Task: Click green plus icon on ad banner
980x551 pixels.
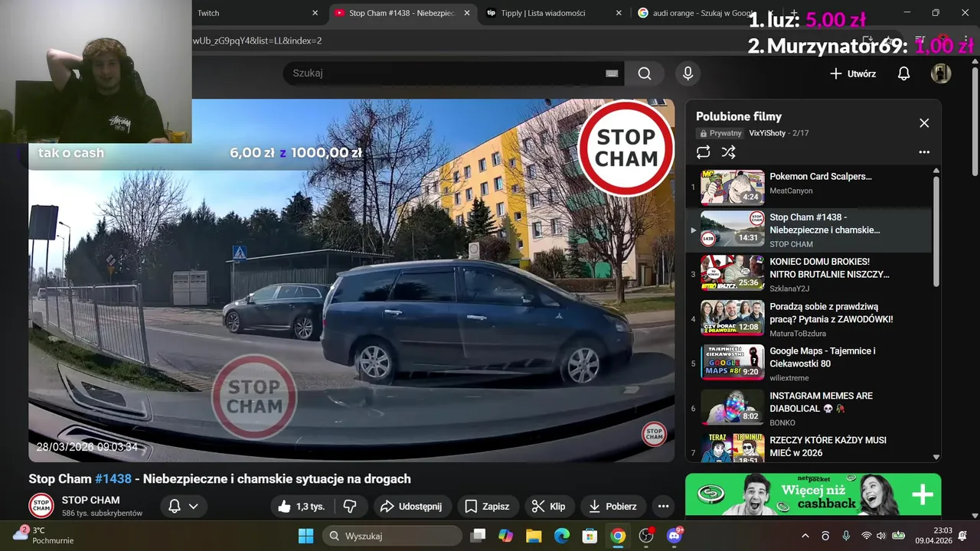Action: coord(922,494)
